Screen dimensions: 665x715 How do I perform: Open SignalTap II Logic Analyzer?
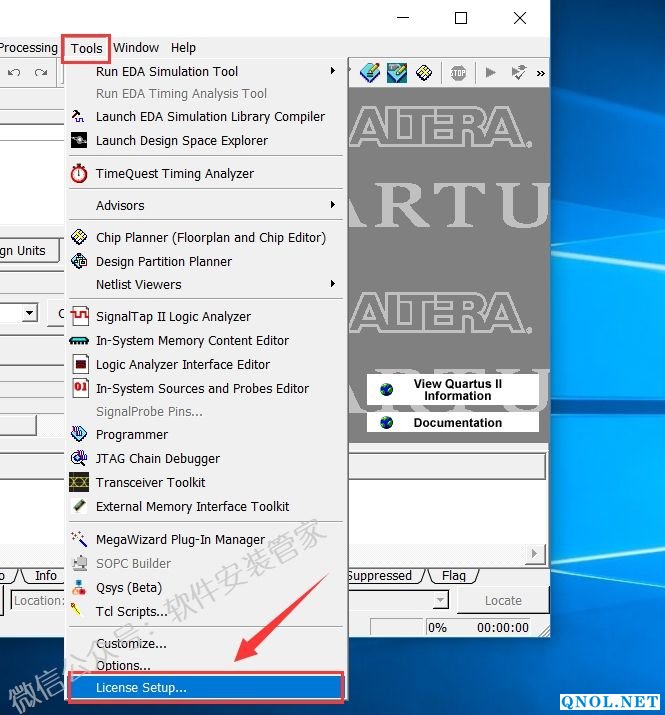tap(173, 316)
